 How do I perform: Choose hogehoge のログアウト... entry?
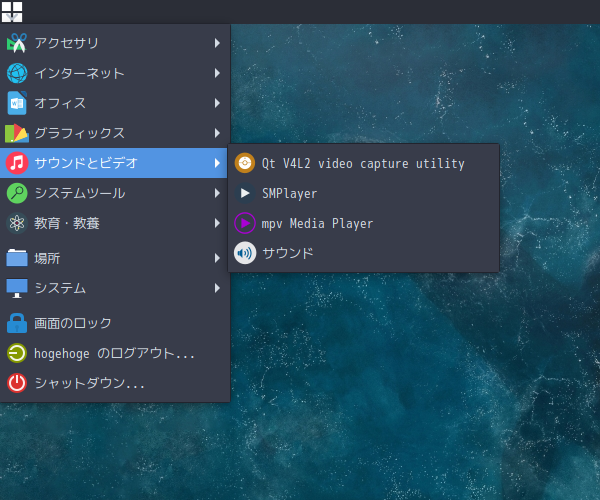coord(115,353)
